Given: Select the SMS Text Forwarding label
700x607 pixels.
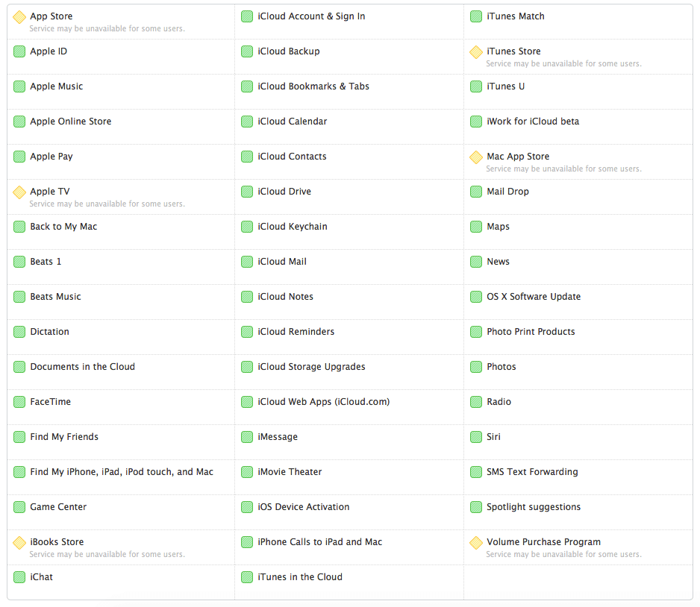Looking at the screenshot, I should point(532,472).
